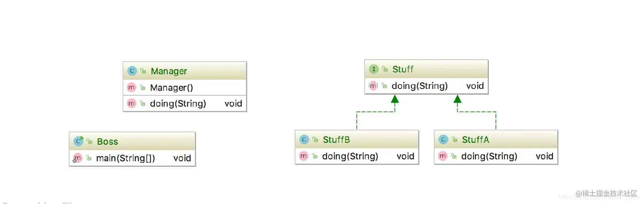Click the method icon in StuffB's doing row
This screenshot has width=644, height=204.
tap(304, 156)
